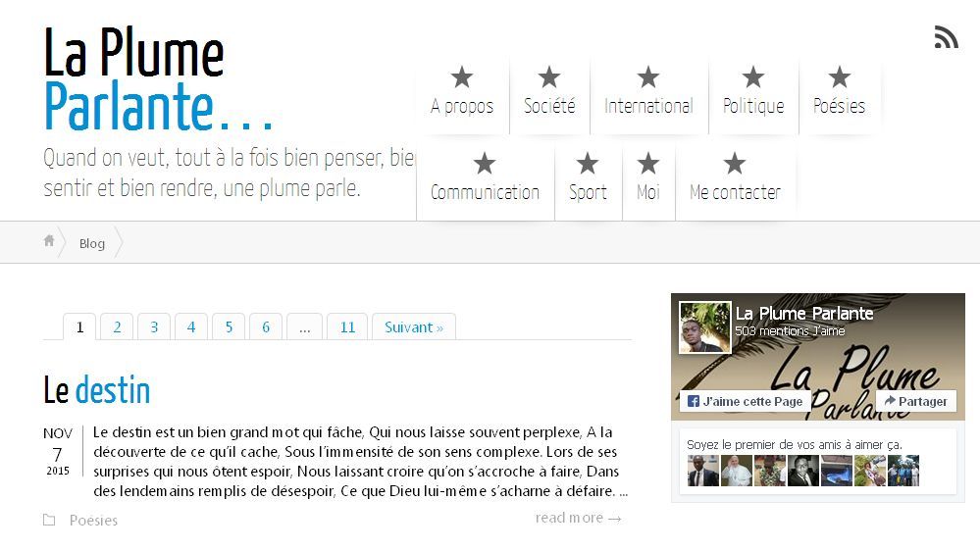The width and height of the screenshot is (980, 551).
Task: Click read more for Le destin
Action: tap(578, 518)
